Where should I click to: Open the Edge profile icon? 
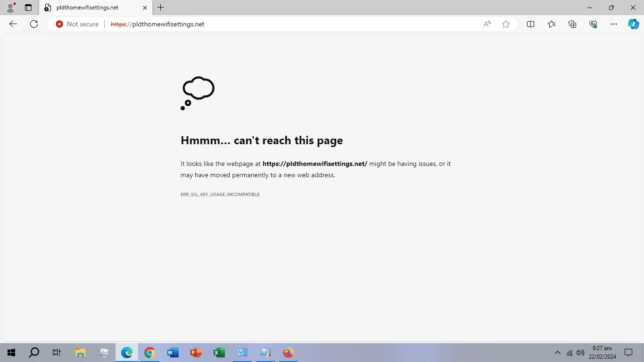10,8
